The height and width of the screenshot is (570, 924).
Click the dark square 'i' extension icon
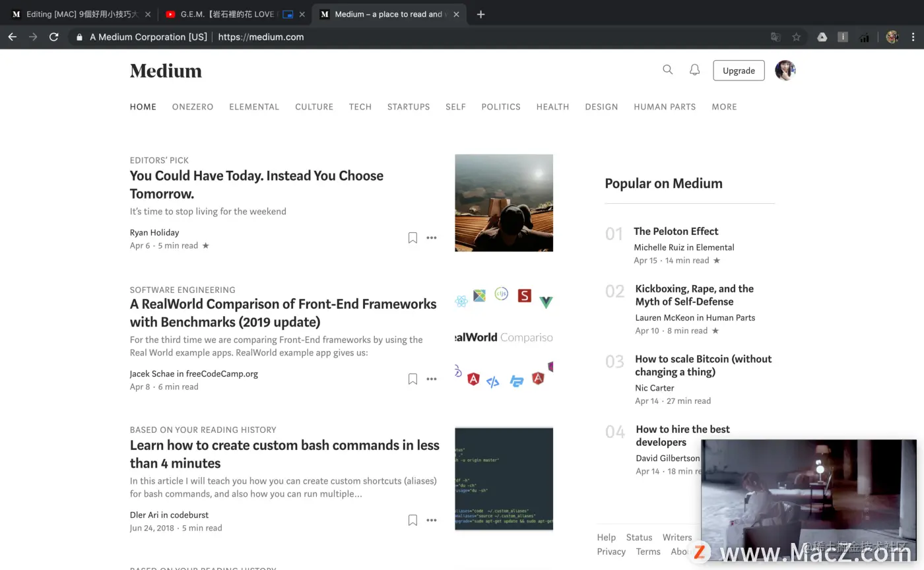coord(843,37)
